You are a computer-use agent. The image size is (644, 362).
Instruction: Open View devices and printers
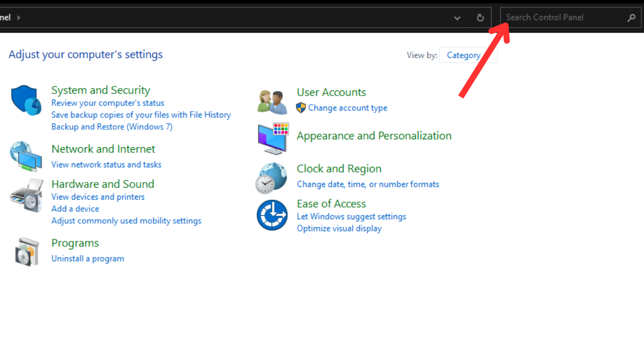click(x=98, y=197)
